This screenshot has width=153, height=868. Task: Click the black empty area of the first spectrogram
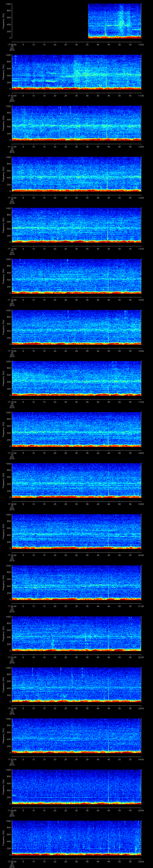pyautogui.click(x=50, y=21)
